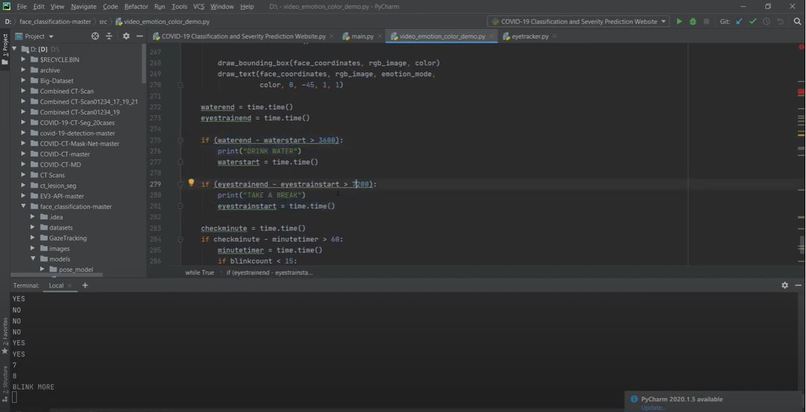Close the main.py editor tab
The width and height of the screenshot is (806, 412).
click(382, 36)
